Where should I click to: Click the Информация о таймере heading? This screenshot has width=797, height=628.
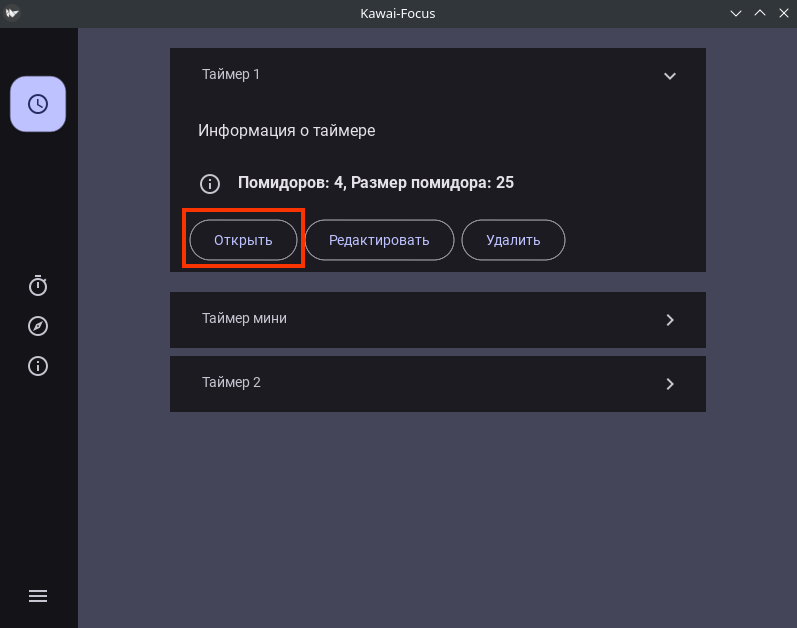pos(286,131)
